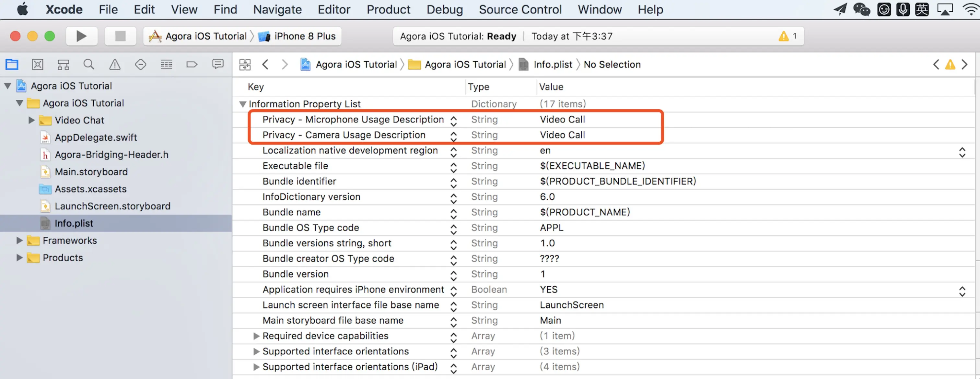Click the Video Call value for Camera Usage
980x379 pixels.
(x=562, y=135)
